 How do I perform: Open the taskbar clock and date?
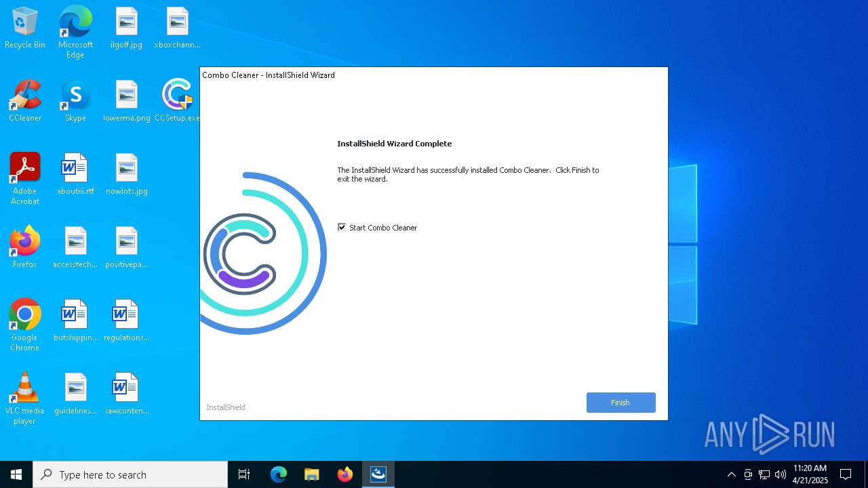pyautogui.click(x=810, y=474)
